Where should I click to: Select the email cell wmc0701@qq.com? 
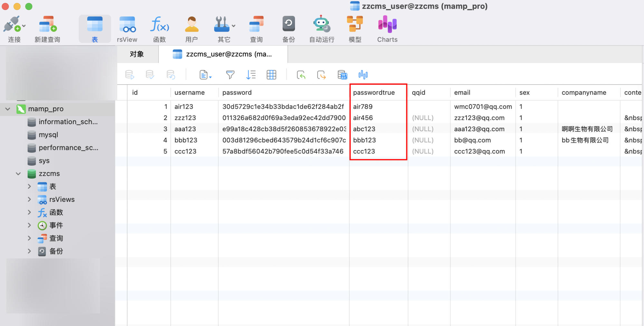(x=483, y=107)
